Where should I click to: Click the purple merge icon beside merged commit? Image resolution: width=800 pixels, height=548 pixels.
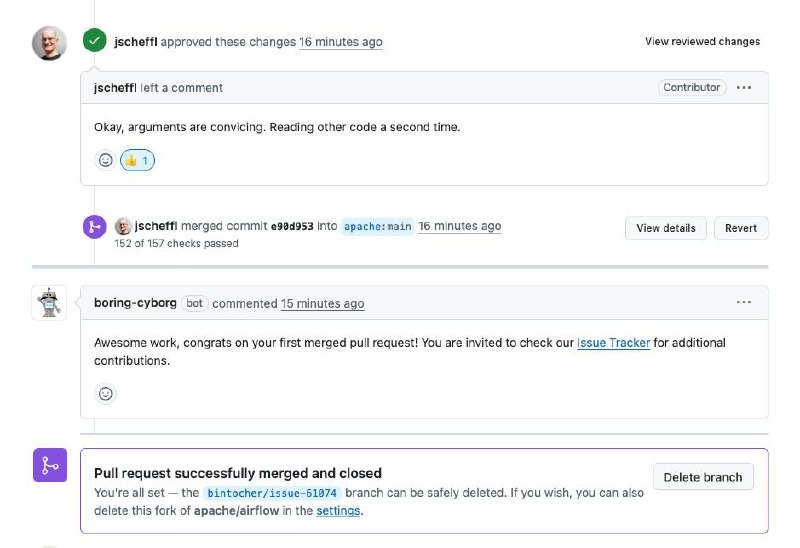(x=94, y=227)
